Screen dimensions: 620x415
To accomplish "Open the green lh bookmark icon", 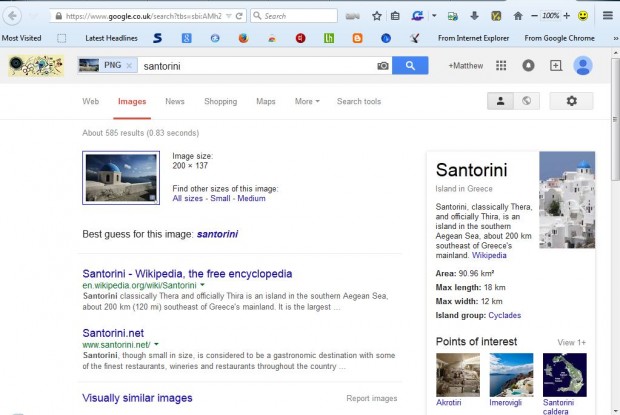I will click(329, 38).
